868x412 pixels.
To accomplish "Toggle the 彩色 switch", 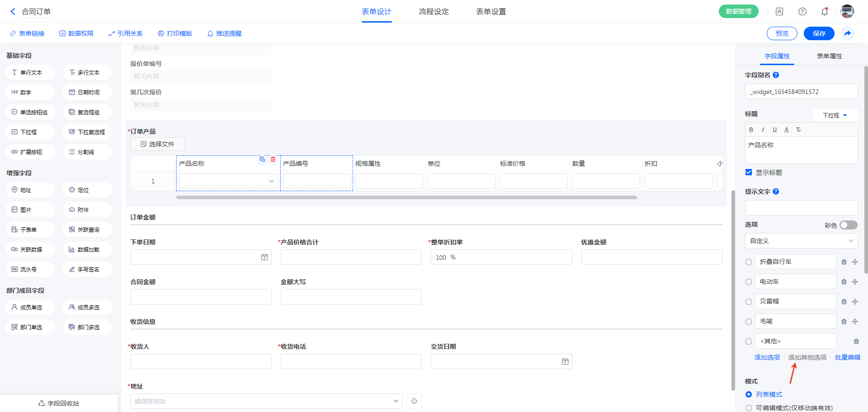I will [848, 225].
